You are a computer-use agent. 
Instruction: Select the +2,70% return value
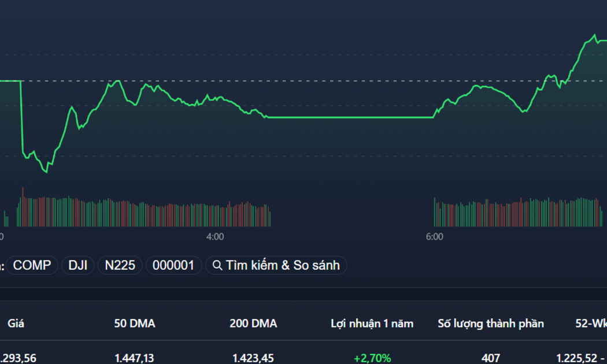[372, 358]
